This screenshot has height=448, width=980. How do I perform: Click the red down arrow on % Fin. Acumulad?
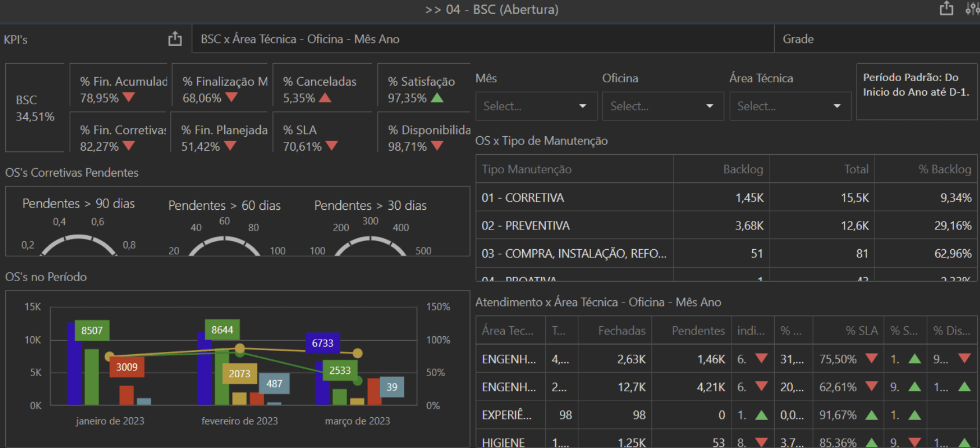point(129,97)
